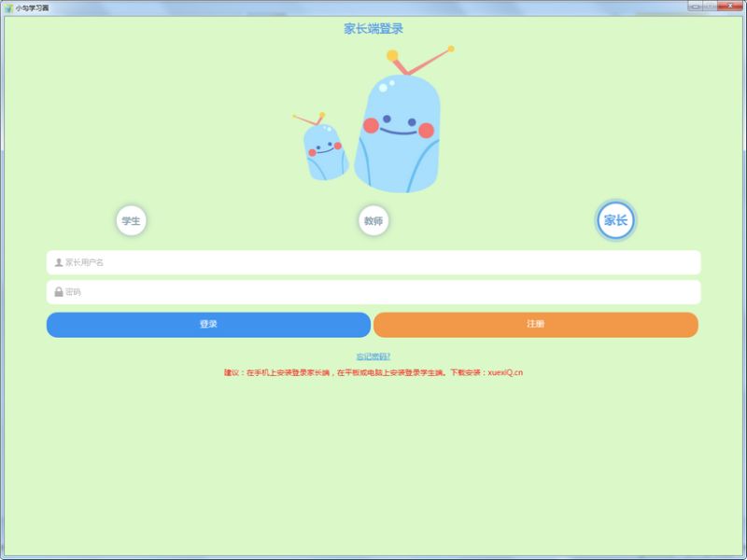Click the 家长端登录 page heading

(373, 27)
